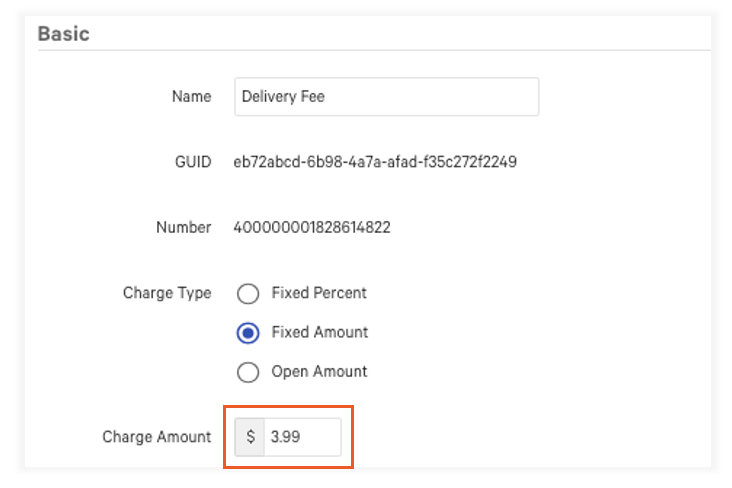732x488 pixels.
Task: Select the Open Amount radio button
Action: 248,372
